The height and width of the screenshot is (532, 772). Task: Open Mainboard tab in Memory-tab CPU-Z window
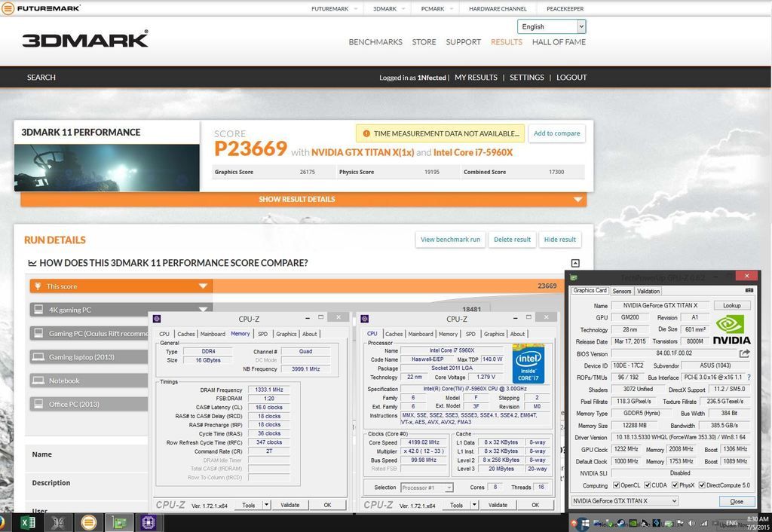213,334
